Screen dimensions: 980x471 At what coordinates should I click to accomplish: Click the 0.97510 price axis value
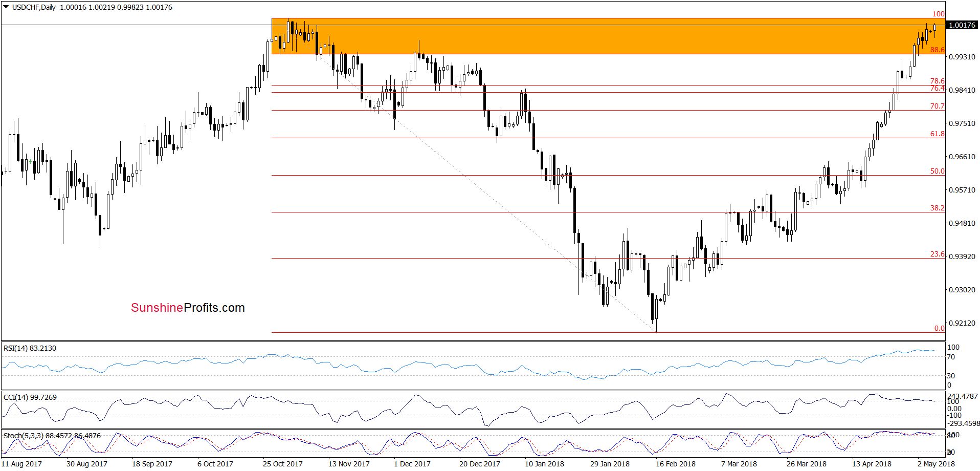(962, 123)
